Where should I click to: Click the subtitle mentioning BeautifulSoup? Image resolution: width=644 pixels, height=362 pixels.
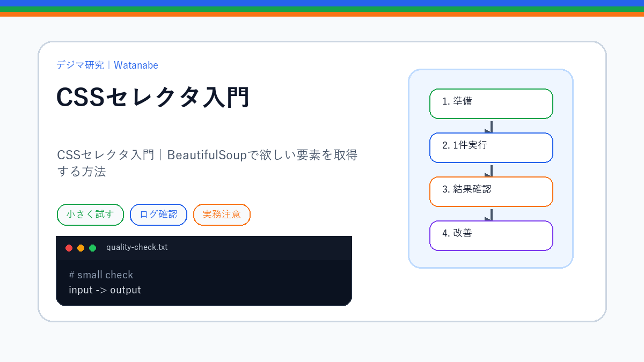207,163
